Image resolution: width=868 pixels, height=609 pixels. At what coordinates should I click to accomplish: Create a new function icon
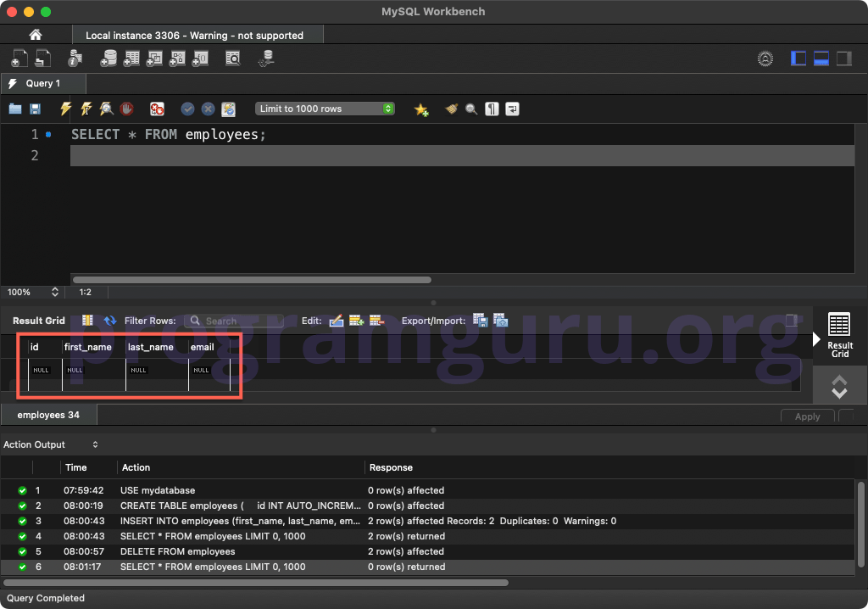[x=200, y=59]
